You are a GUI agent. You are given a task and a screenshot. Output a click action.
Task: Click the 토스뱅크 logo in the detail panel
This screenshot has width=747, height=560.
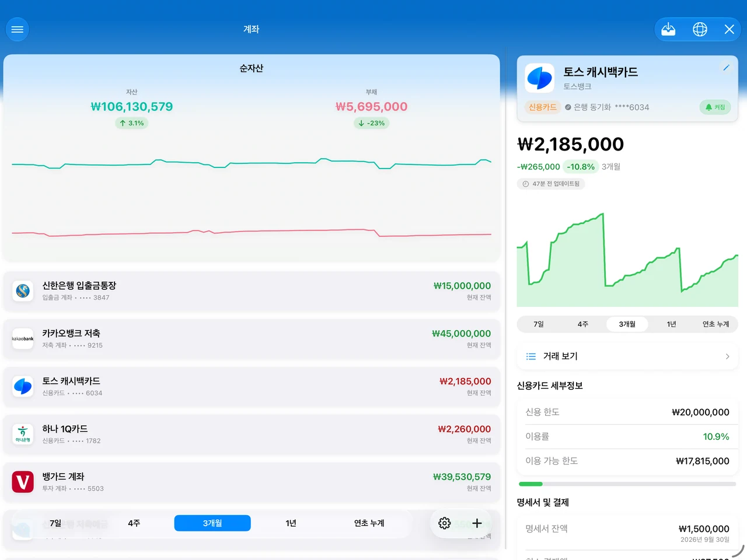540,78
